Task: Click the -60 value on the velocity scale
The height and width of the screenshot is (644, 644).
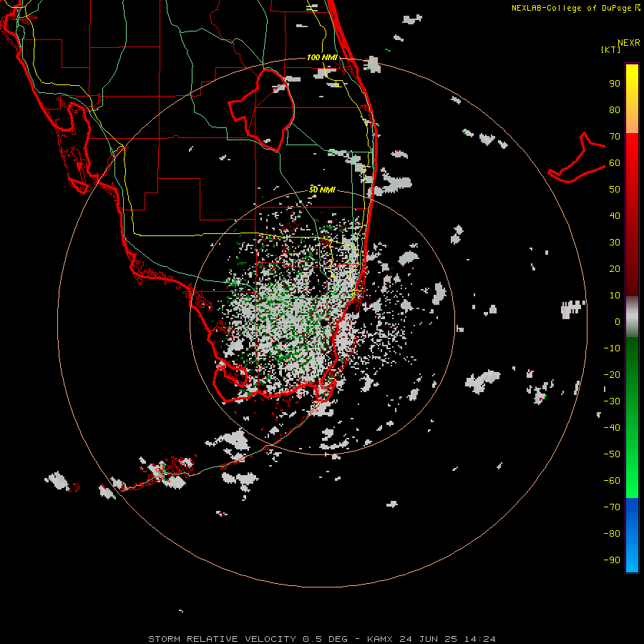Action: point(612,481)
